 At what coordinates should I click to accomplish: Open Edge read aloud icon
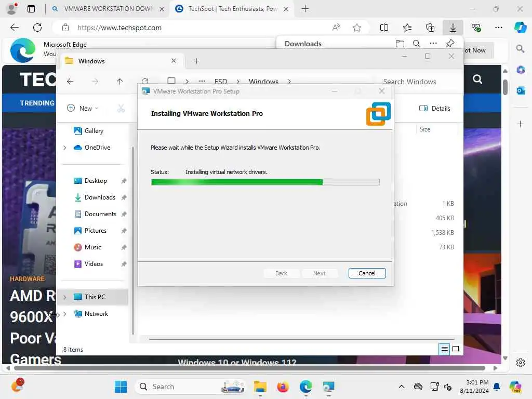[x=336, y=28]
